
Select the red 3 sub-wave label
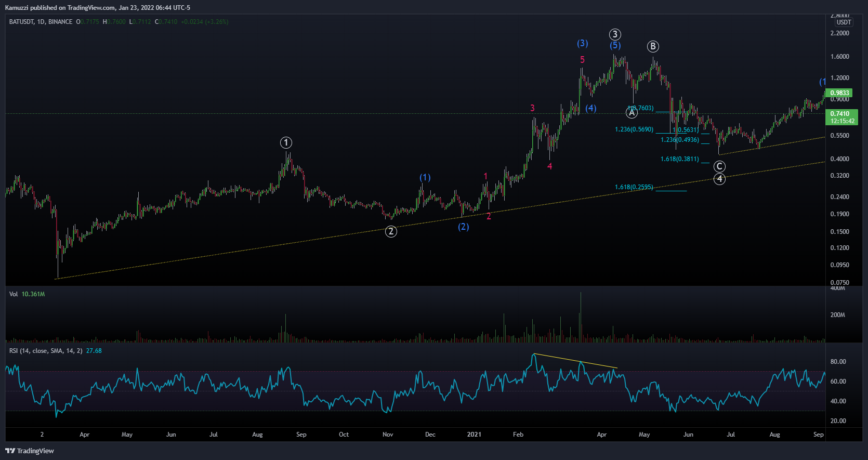[532, 108]
